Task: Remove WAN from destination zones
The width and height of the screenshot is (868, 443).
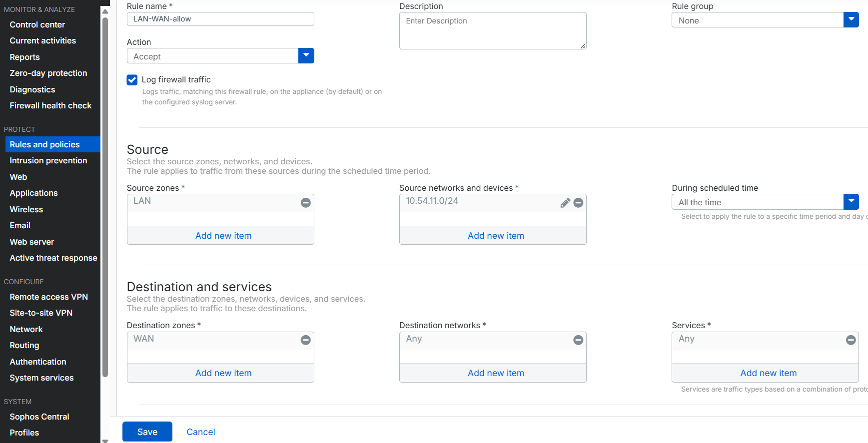Action: tap(305, 340)
